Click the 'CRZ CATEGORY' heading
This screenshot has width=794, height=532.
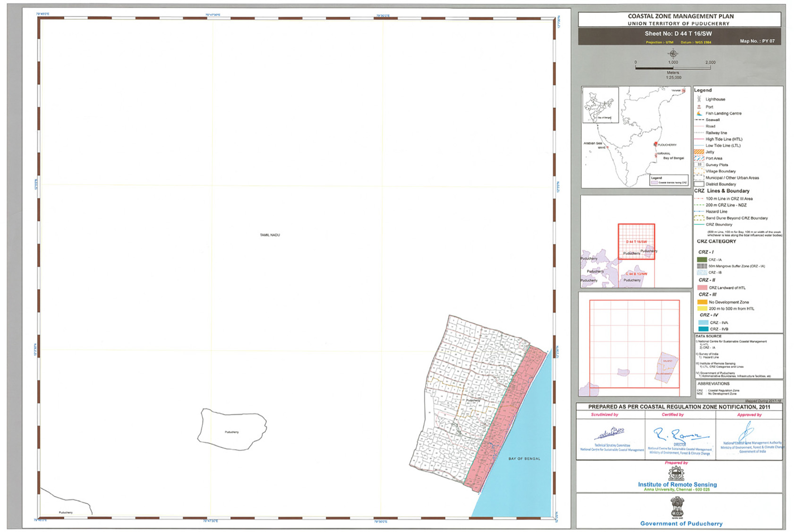(716, 241)
